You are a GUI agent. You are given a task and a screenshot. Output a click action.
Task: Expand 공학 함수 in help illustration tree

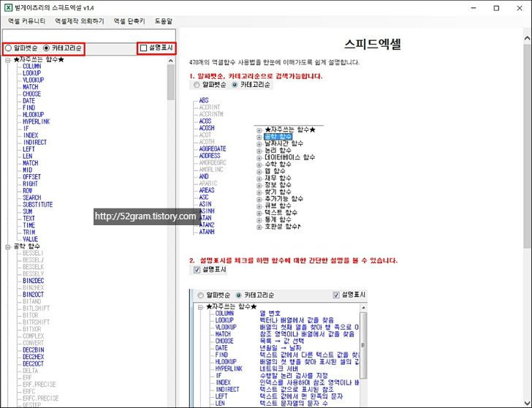tap(259, 137)
